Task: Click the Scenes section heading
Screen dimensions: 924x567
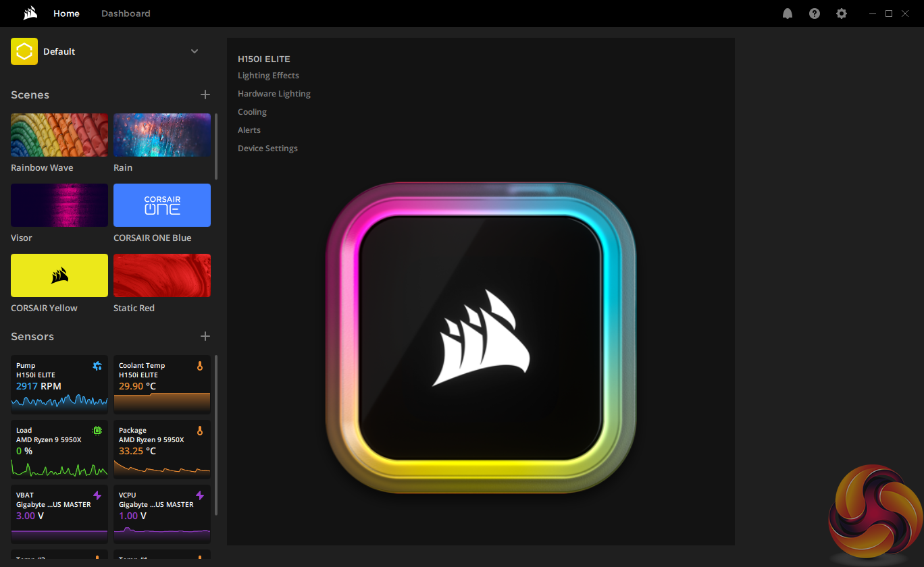Action: pos(30,95)
